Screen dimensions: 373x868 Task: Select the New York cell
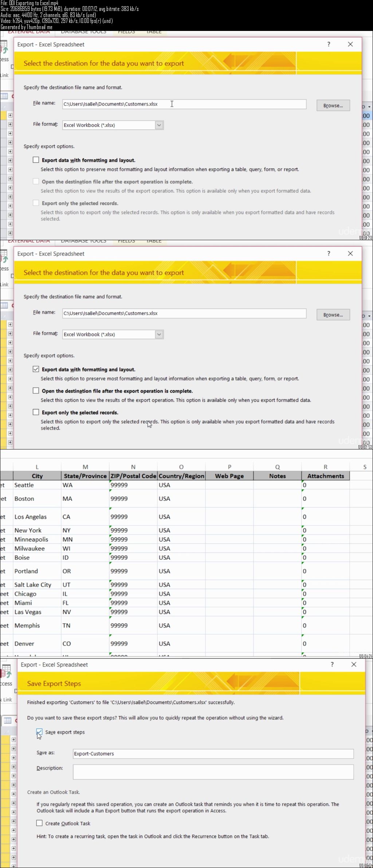37,530
